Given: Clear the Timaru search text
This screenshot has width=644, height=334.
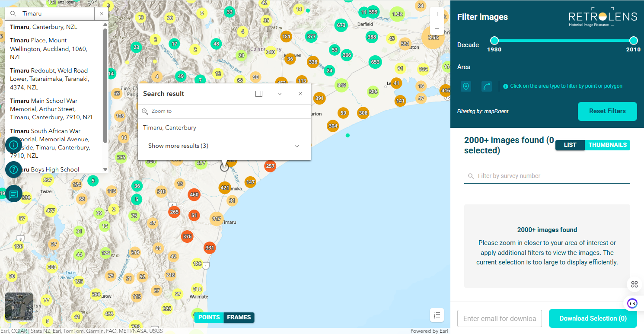Looking at the screenshot, I should (x=101, y=14).
